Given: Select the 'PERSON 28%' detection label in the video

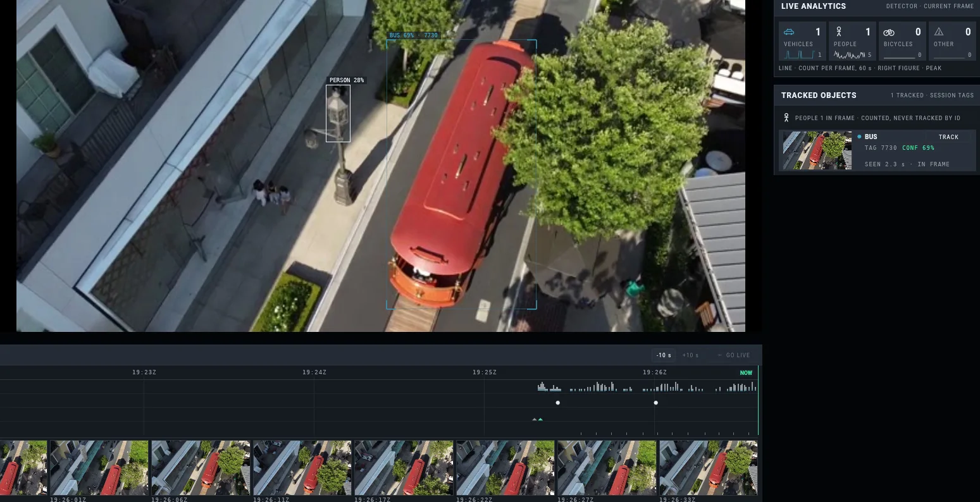Looking at the screenshot, I should [347, 80].
